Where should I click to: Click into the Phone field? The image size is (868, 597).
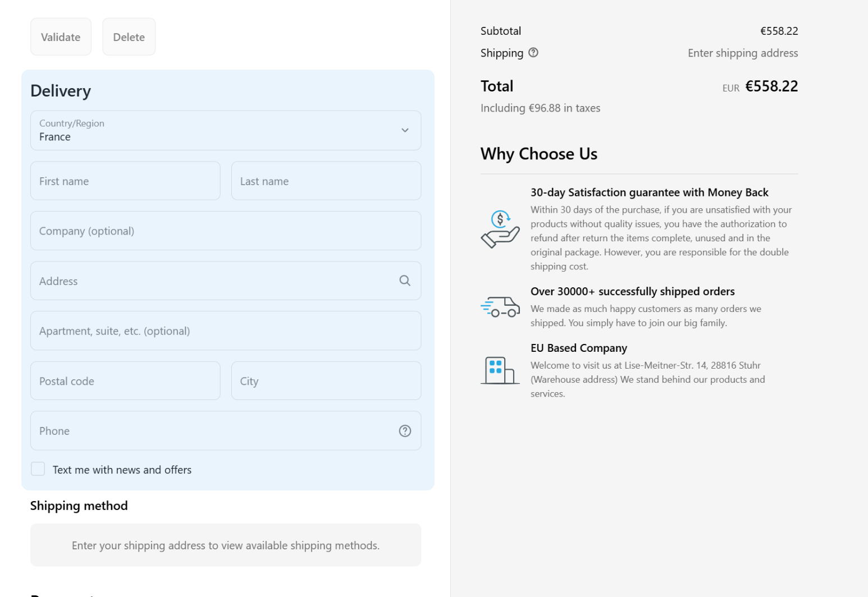pyautogui.click(x=213, y=431)
